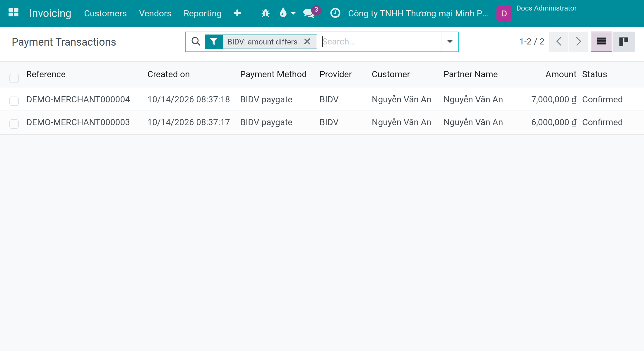Open the company switcher Công ty TNHH
The width and height of the screenshot is (644, 351).
coord(418,13)
